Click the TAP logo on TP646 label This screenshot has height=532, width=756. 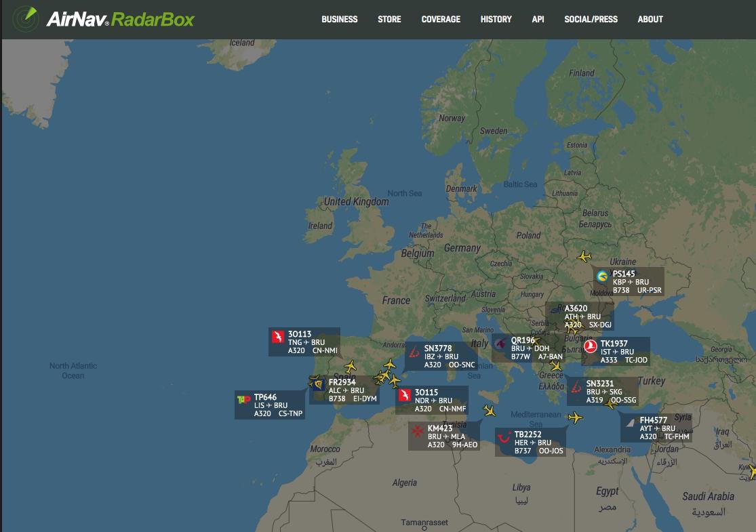243,399
